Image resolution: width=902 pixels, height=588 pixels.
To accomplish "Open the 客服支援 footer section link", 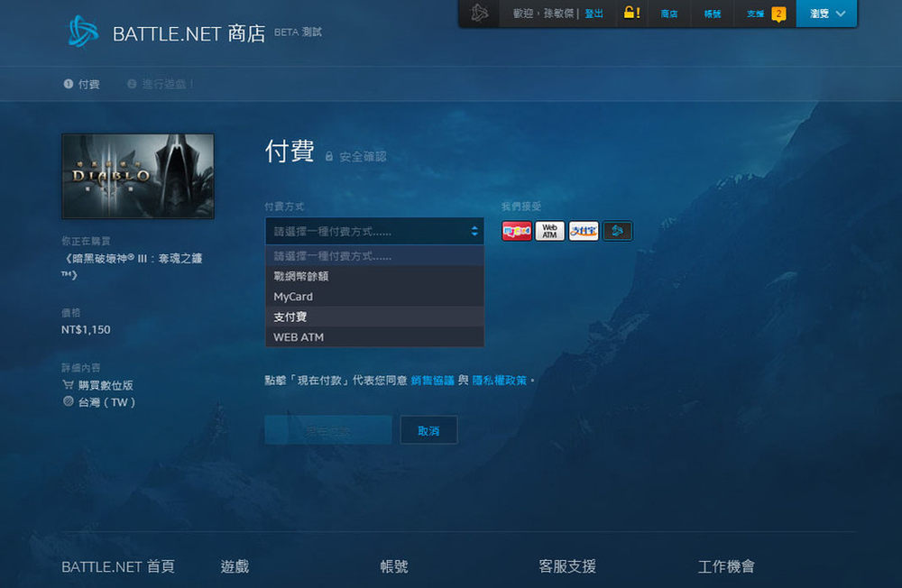I will (x=567, y=566).
